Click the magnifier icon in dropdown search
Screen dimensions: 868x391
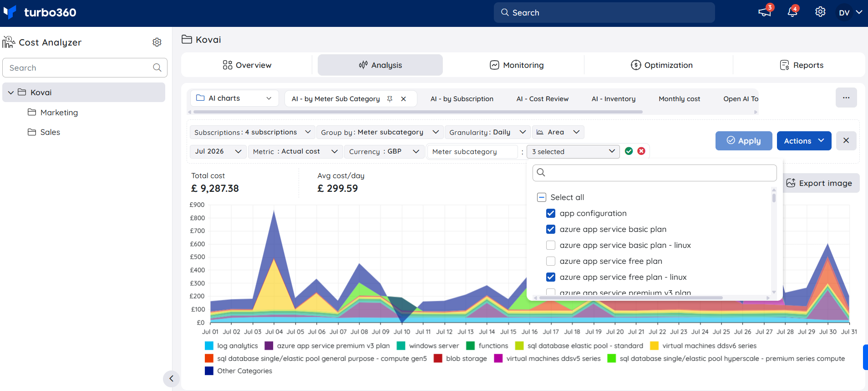tap(541, 172)
